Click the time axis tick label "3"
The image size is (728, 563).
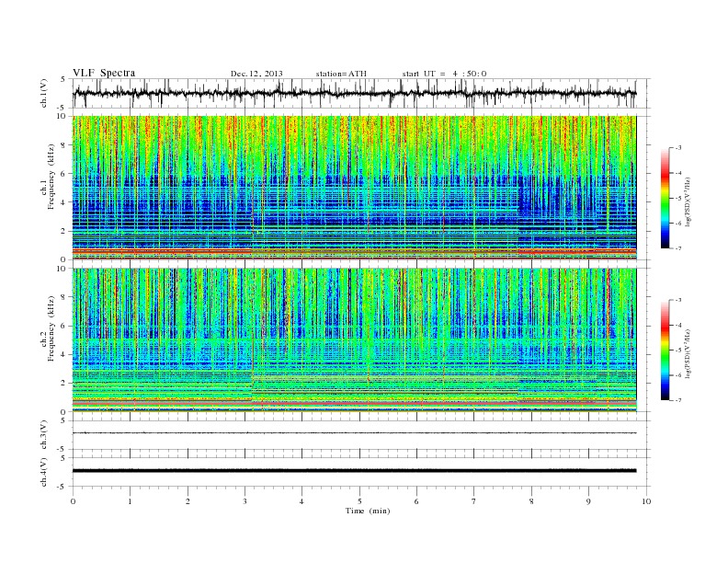[245, 501]
